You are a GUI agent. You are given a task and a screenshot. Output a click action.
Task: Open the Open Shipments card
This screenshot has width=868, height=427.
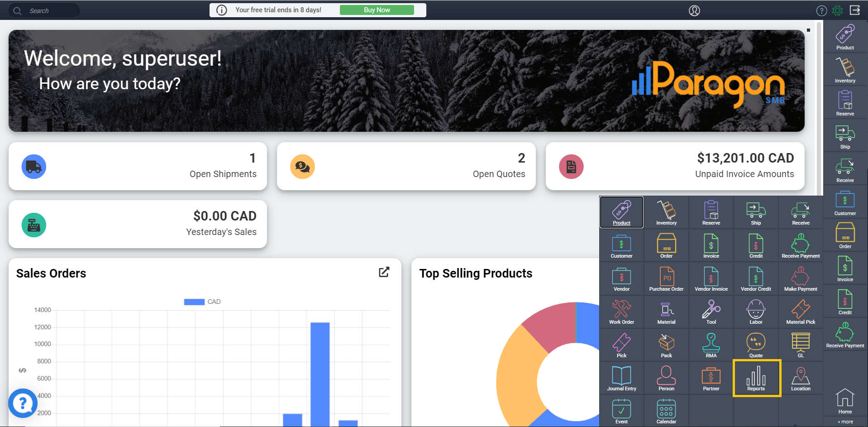pos(138,166)
